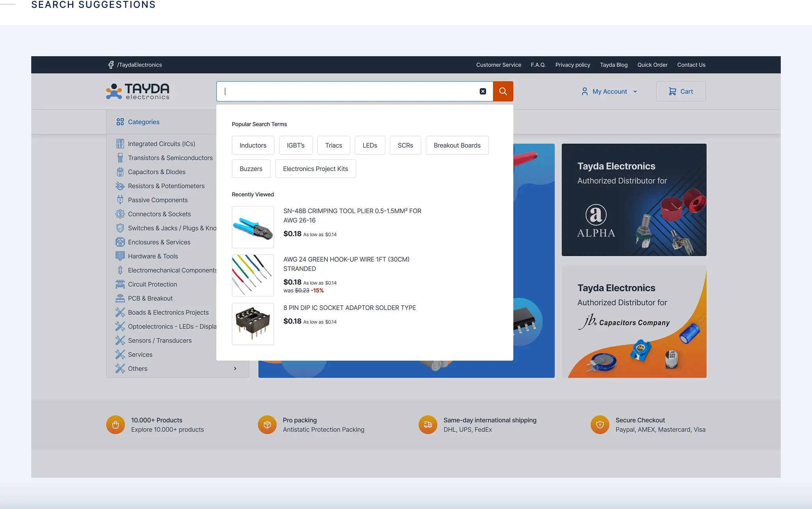Viewport: 812px width, 509px height.
Task: Select the Breakout Boards search term
Action: click(x=457, y=145)
